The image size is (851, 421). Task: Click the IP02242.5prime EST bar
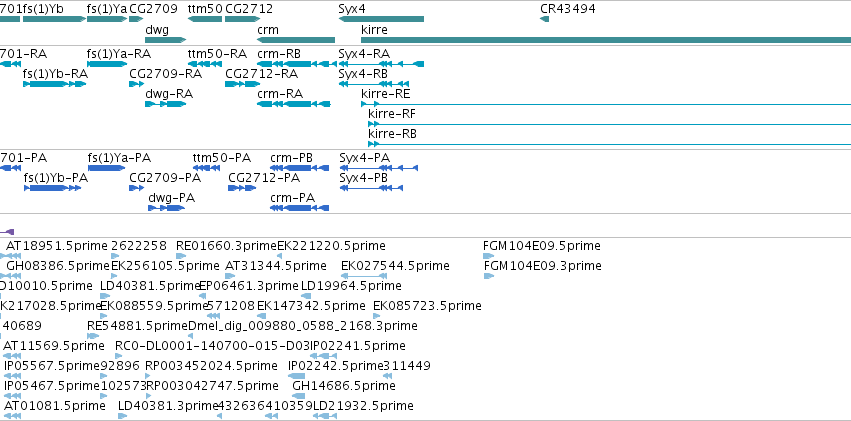(296, 376)
